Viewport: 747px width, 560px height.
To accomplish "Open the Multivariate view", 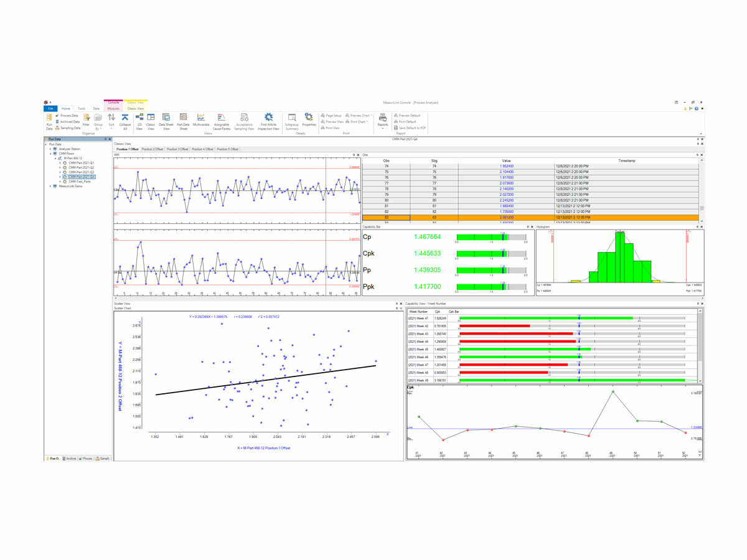I will click(x=201, y=119).
